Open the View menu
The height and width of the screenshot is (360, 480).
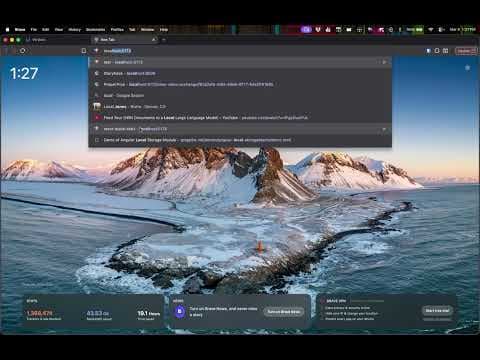click(59, 30)
